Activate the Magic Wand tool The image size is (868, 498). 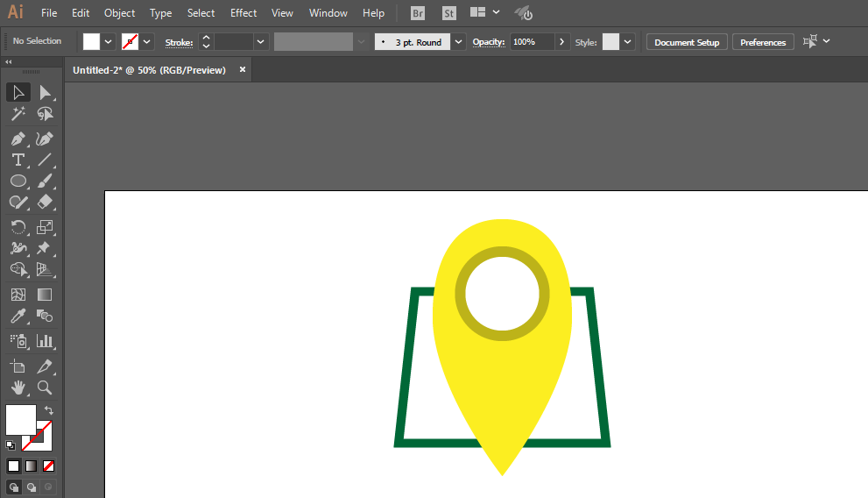(18, 114)
